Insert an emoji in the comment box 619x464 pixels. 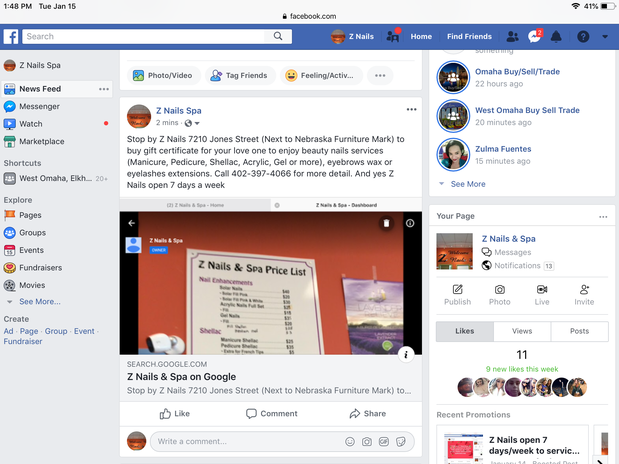pos(350,441)
